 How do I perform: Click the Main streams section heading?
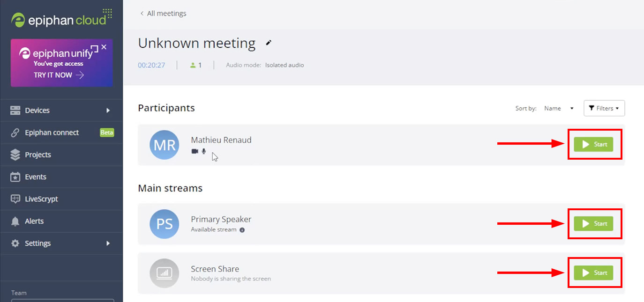(x=170, y=188)
